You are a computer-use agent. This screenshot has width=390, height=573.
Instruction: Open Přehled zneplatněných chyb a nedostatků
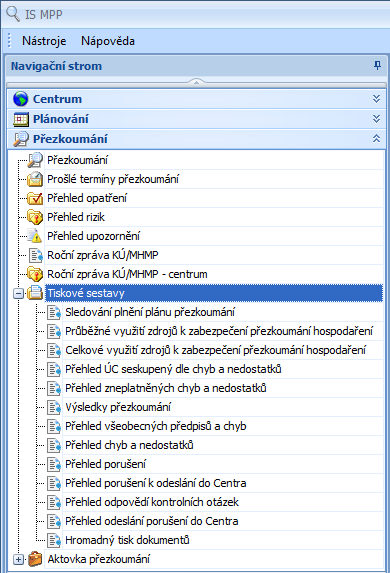coord(166,388)
